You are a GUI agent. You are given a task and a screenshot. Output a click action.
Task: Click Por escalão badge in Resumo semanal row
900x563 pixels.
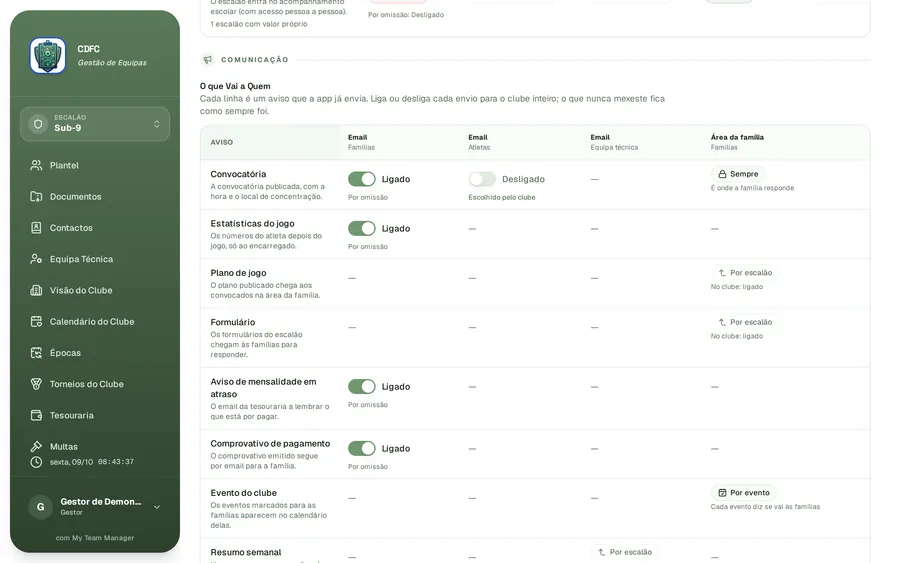624,552
